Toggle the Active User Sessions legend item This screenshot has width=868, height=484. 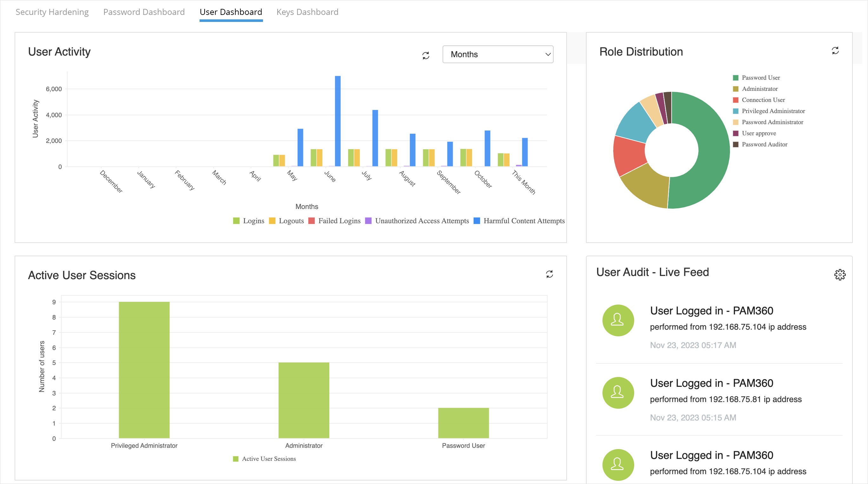pos(265,458)
